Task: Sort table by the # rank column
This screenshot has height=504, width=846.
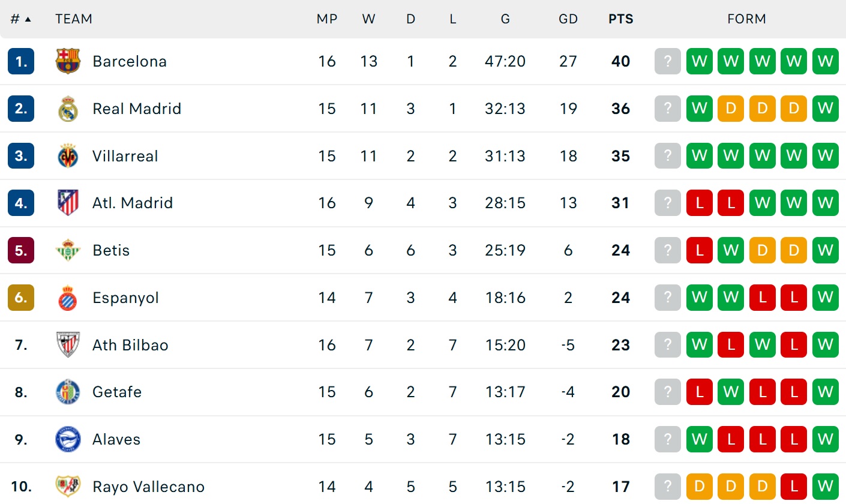Action: 20,19
